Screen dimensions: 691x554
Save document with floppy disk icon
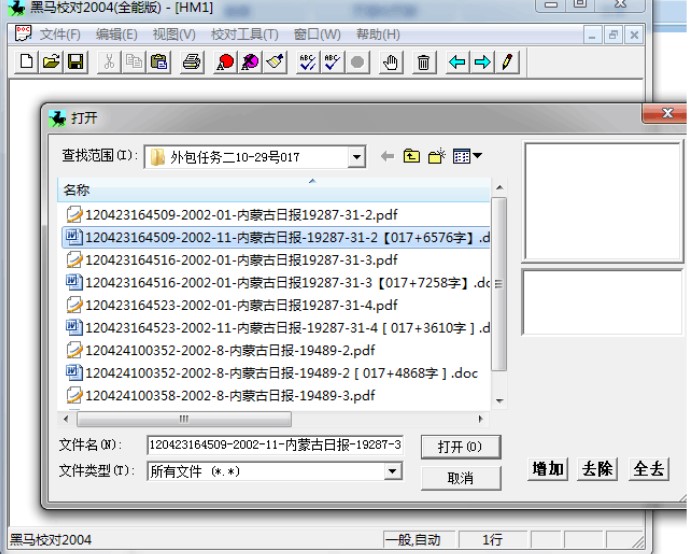tap(76, 62)
